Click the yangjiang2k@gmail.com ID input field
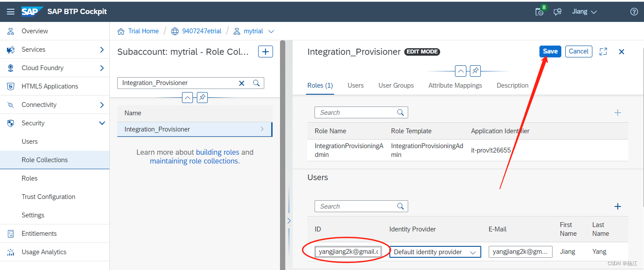644x270 pixels. (348, 252)
